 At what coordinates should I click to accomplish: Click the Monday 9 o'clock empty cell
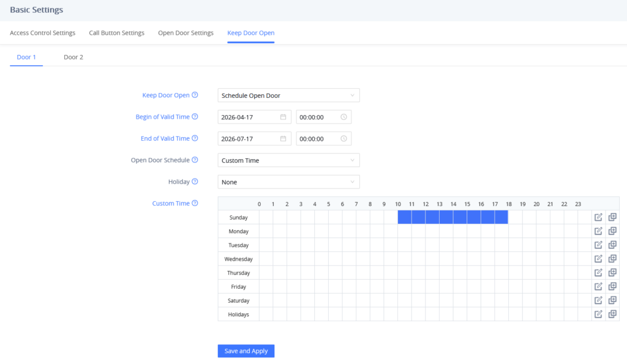[x=391, y=231]
